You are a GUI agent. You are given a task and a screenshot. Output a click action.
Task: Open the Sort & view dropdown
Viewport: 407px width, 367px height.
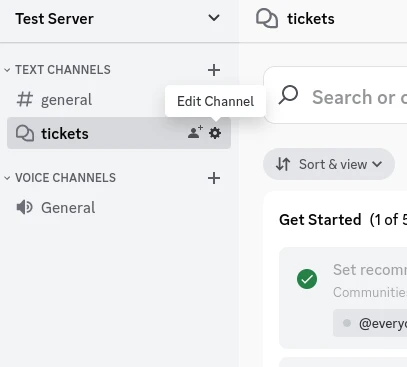click(329, 164)
